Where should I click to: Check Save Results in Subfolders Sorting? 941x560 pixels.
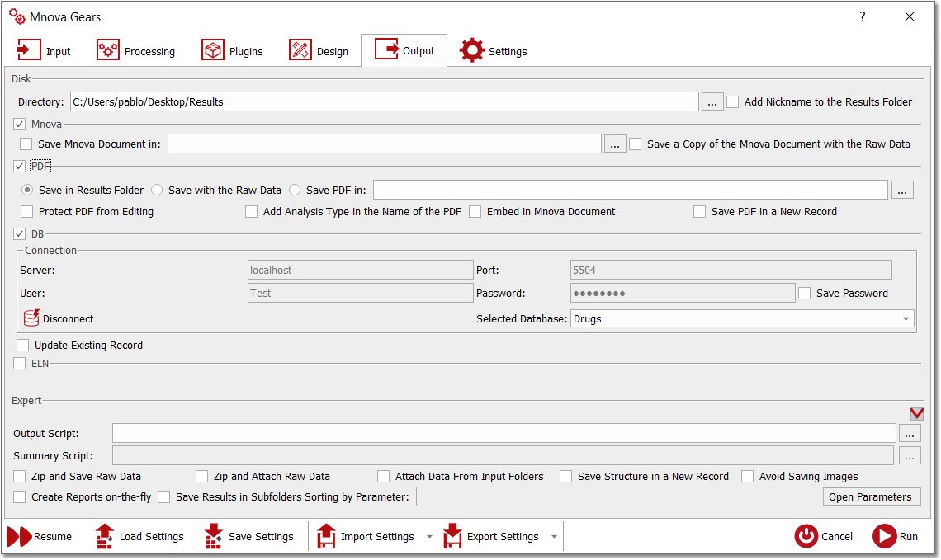pos(163,497)
